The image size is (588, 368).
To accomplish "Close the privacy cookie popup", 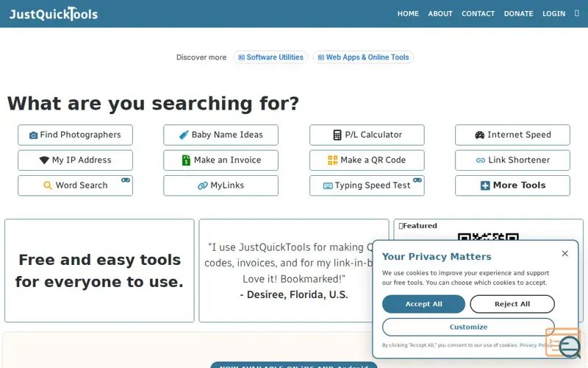I will click(x=564, y=253).
